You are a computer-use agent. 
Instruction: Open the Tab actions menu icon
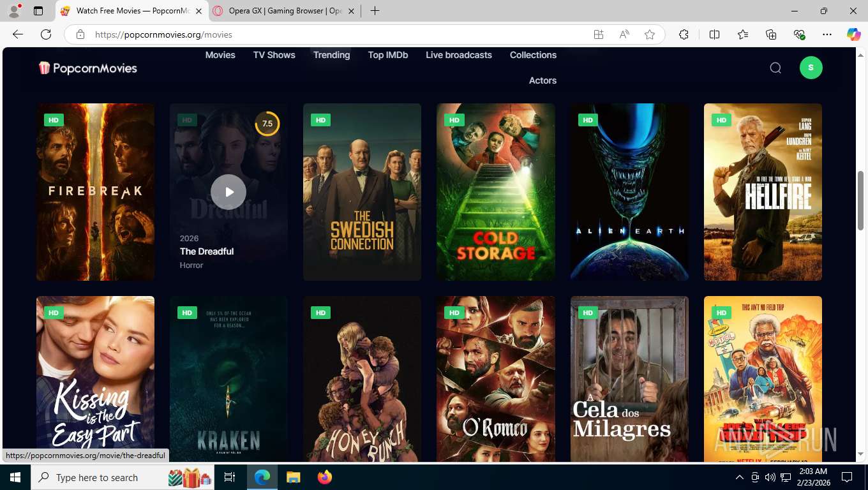(x=38, y=11)
